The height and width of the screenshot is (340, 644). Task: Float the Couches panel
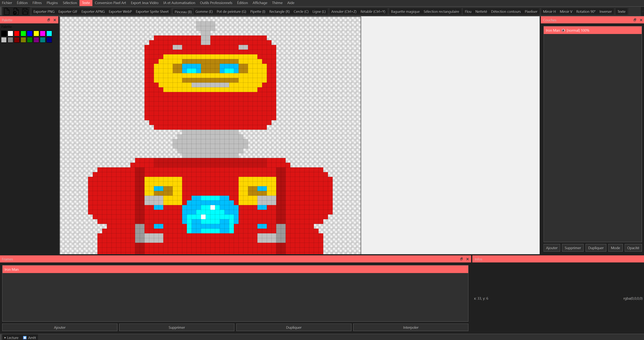click(634, 20)
